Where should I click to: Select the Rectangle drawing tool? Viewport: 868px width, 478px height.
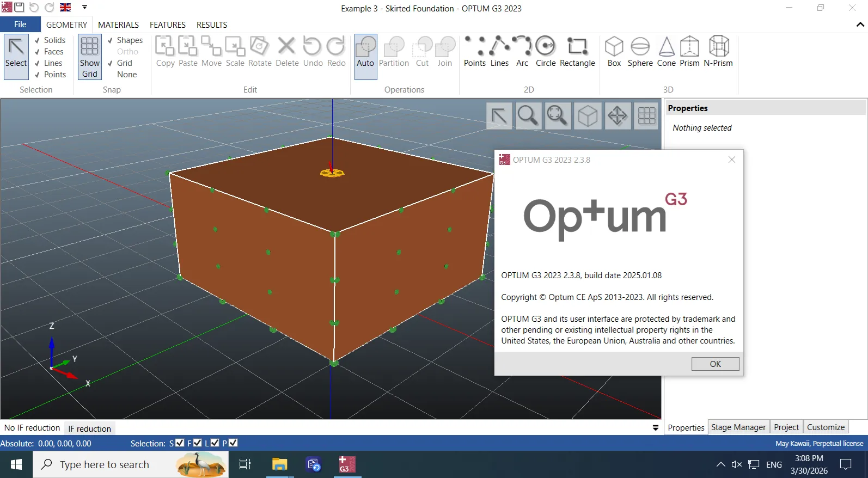click(577, 52)
